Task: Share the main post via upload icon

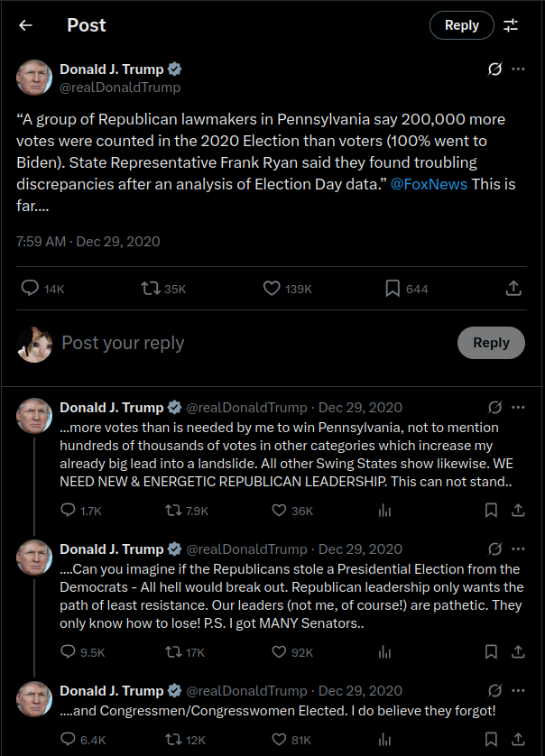Action: [513, 287]
